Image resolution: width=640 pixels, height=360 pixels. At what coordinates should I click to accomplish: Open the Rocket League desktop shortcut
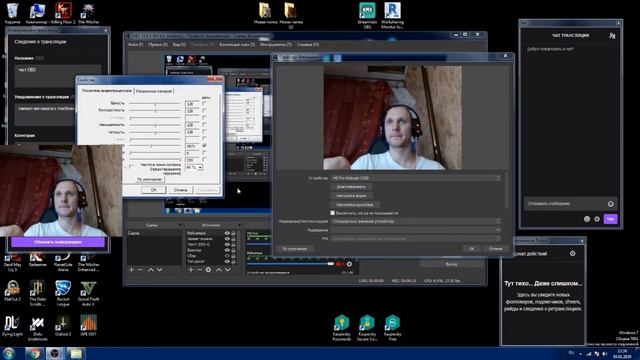click(63, 292)
